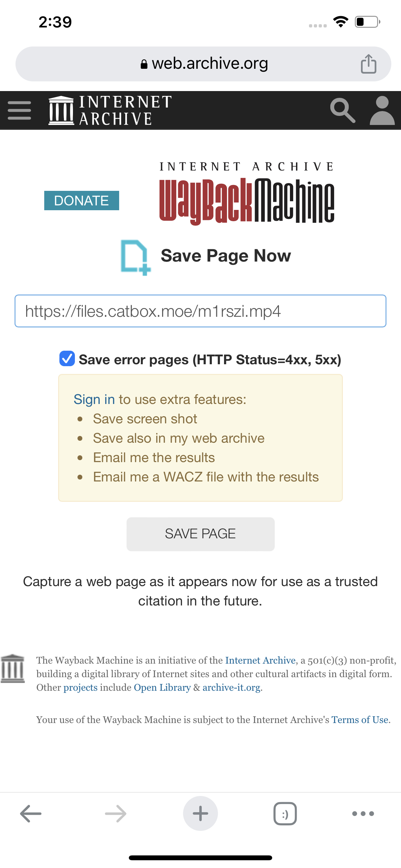The height and width of the screenshot is (868, 401).
Task: Focus the URL input with catbox link
Action: (200, 311)
